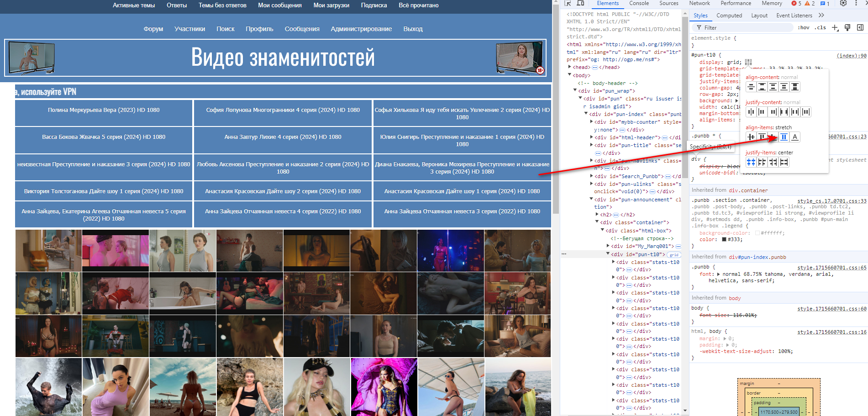
Task: Toggle the grid badge on pun-t10 node
Action: click(674, 255)
